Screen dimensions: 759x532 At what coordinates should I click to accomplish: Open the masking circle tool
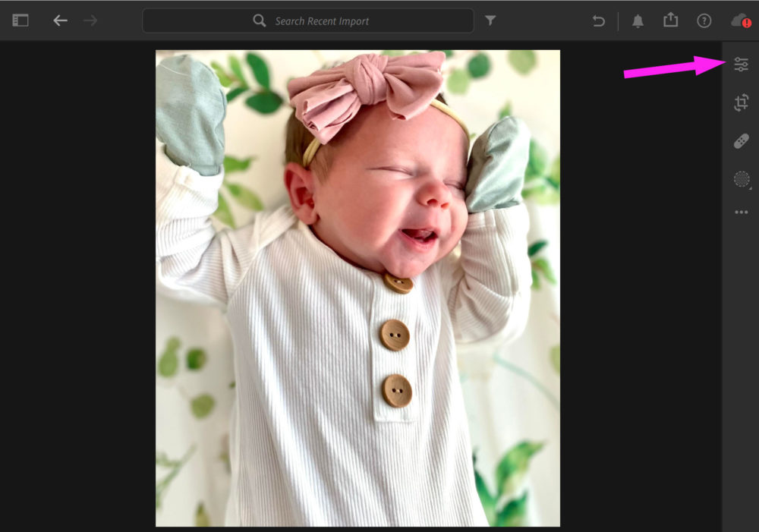(742, 180)
